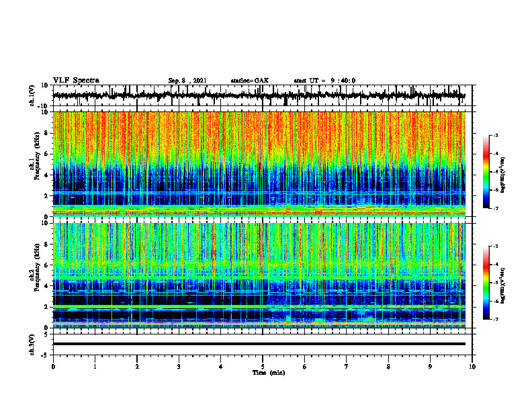Click the "5" tick on the Time axis
The width and height of the screenshot is (532, 411).
[263, 367]
